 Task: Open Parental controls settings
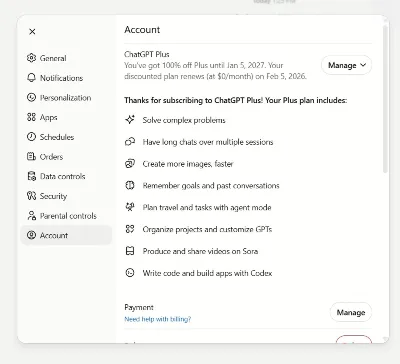(x=66, y=216)
